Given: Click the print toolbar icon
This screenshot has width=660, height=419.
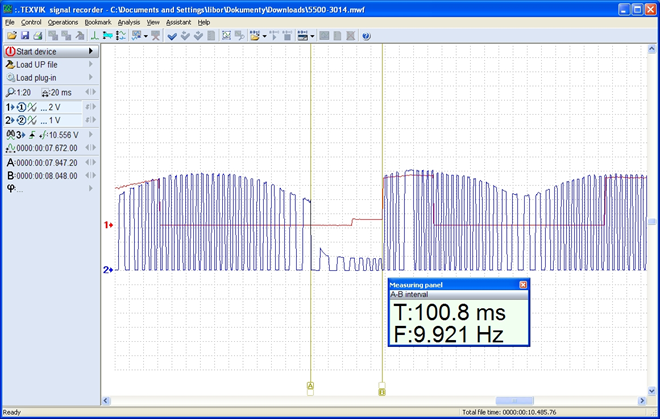Looking at the screenshot, I should tap(37, 36).
